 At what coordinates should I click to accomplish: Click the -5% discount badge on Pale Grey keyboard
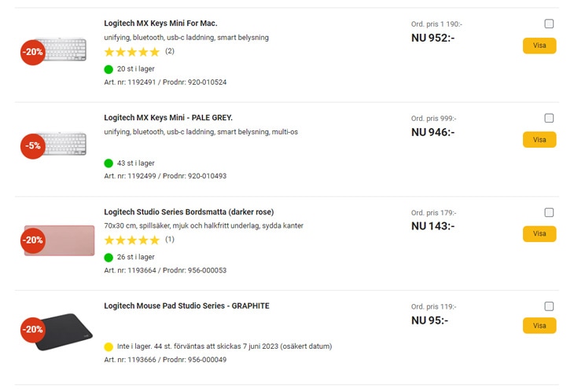pos(33,146)
